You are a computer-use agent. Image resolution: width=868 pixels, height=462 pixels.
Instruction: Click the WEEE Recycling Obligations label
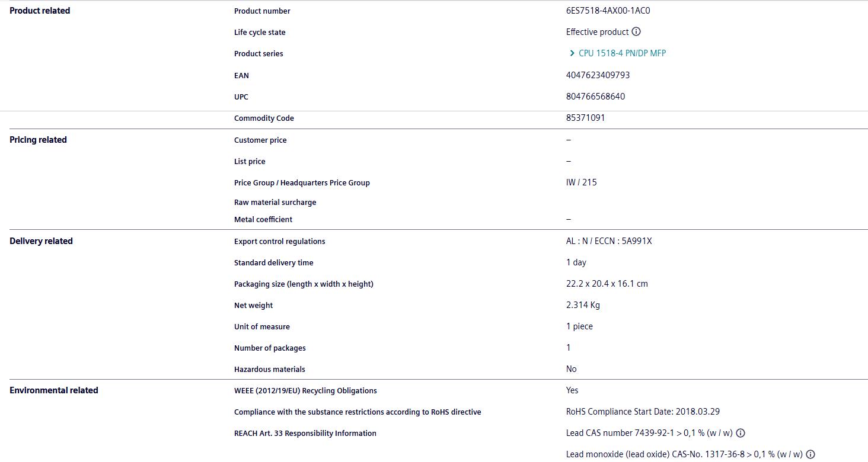(305, 390)
